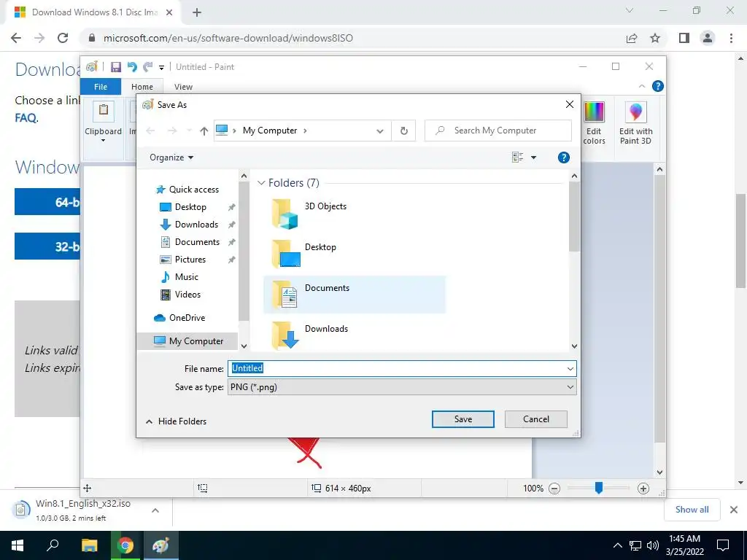This screenshot has width=747, height=560.
Task: Click the Cancel button
Action: pyautogui.click(x=536, y=419)
